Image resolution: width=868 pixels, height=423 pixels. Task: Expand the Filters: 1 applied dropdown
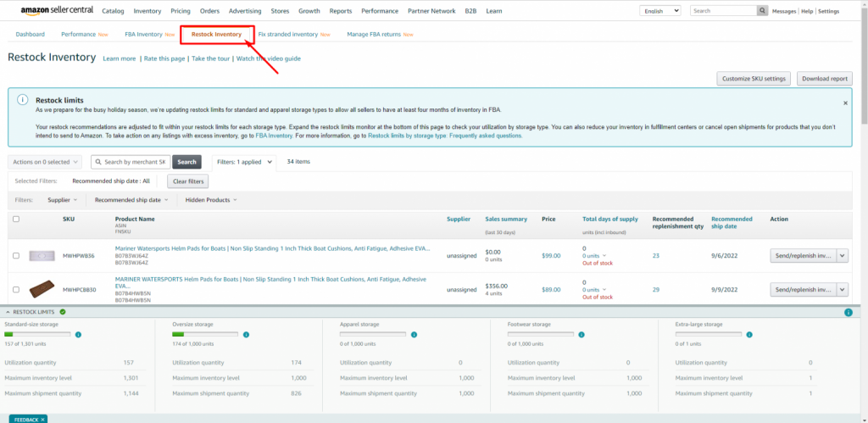pos(243,162)
